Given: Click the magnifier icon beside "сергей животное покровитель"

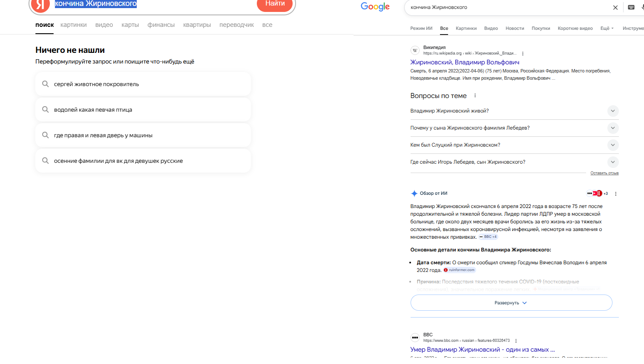Looking at the screenshot, I should [x=45, y=84].
